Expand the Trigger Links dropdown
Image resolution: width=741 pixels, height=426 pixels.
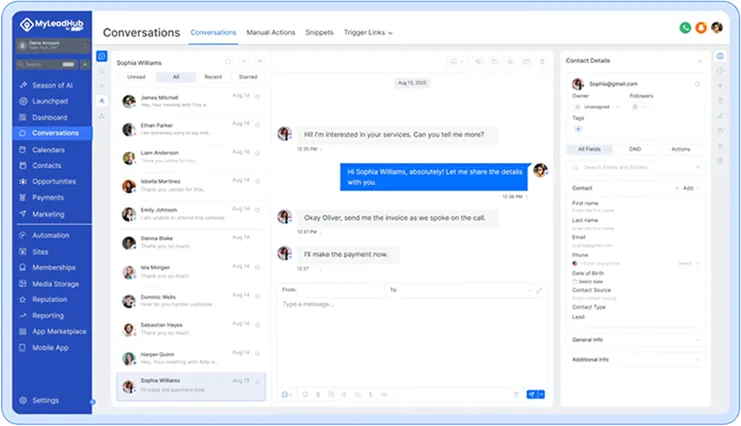[x=368, y=33]
